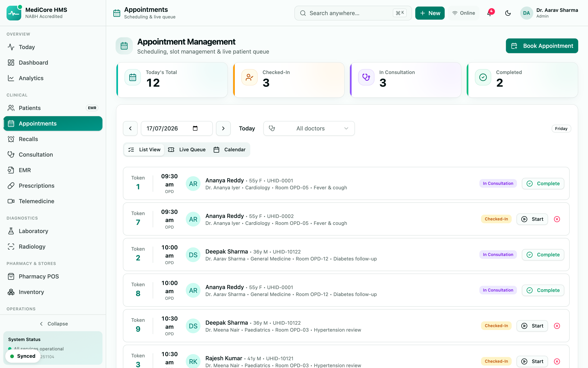Screen dimensions: 588x368
Task: Click Checked-In person icon card
Action: point(249,77)
